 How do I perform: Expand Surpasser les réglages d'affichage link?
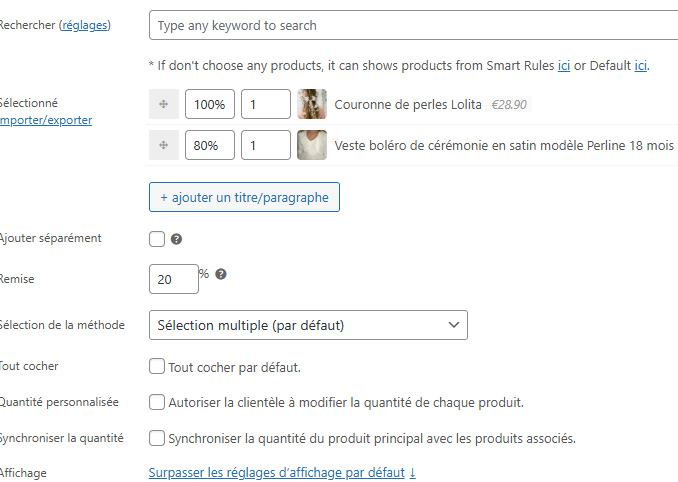pyautogui.click(x=282, y=472)
